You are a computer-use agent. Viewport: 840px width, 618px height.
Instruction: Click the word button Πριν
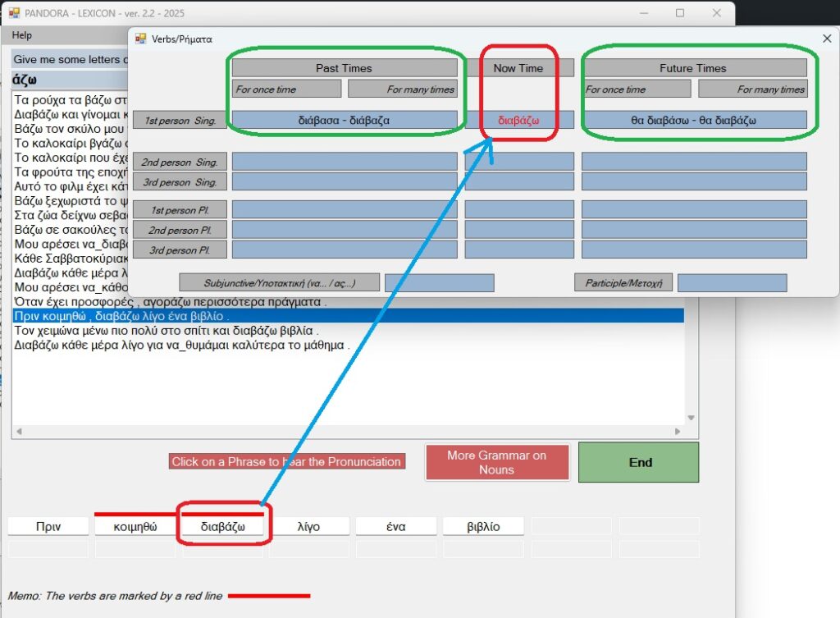[48, 527]
